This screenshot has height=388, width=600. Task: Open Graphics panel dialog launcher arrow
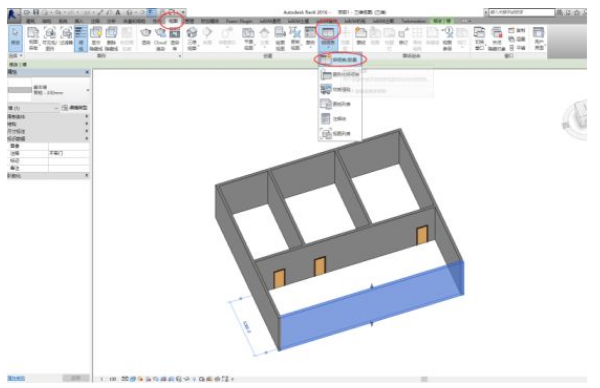[x=179, y=56]
